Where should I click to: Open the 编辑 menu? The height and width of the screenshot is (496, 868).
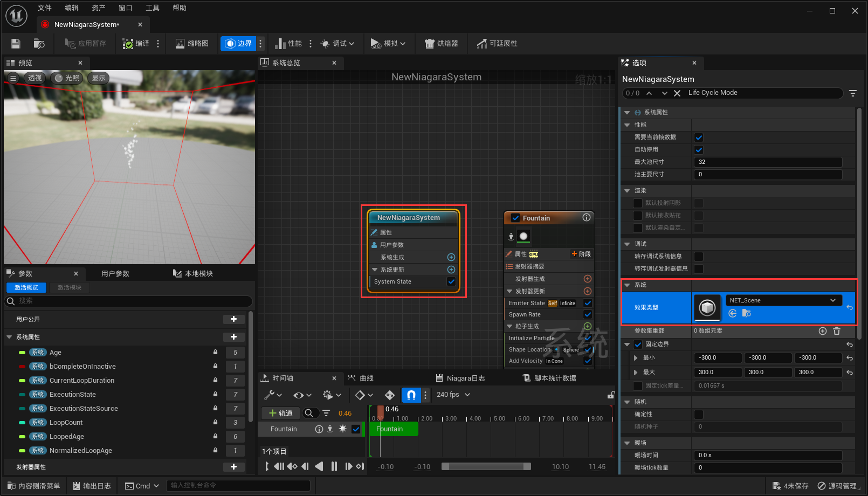coord(72,8)
